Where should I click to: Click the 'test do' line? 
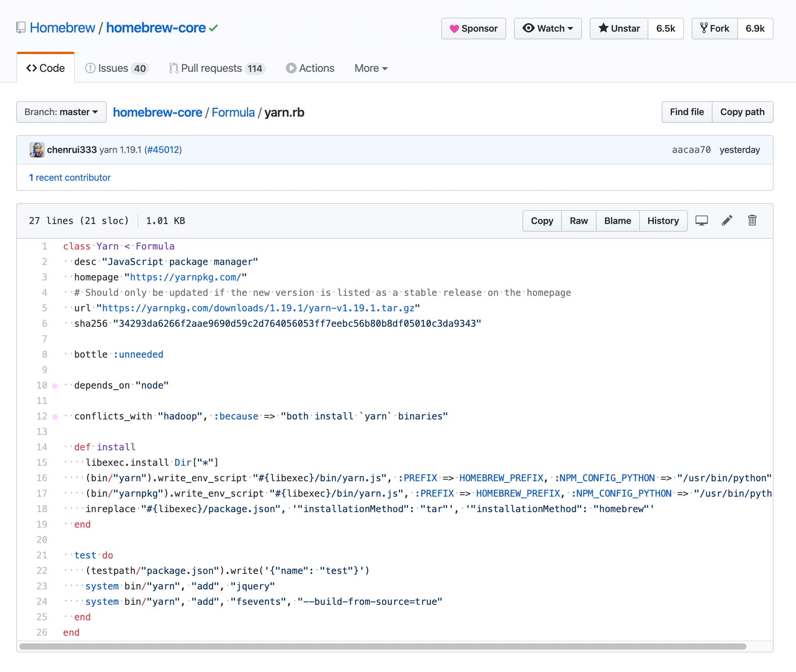(94, 555)
